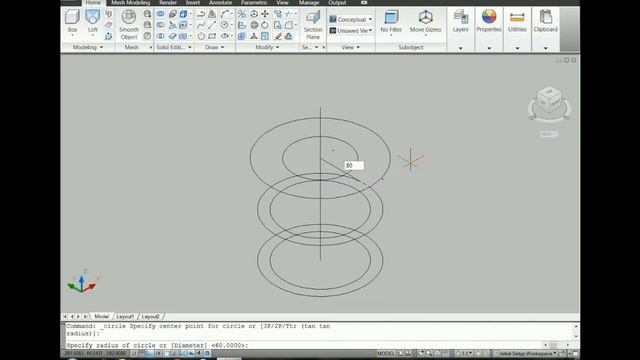
Task: Select the Copy tool in Modify panel
Action: pyautogui.click(x=278, y=14)
